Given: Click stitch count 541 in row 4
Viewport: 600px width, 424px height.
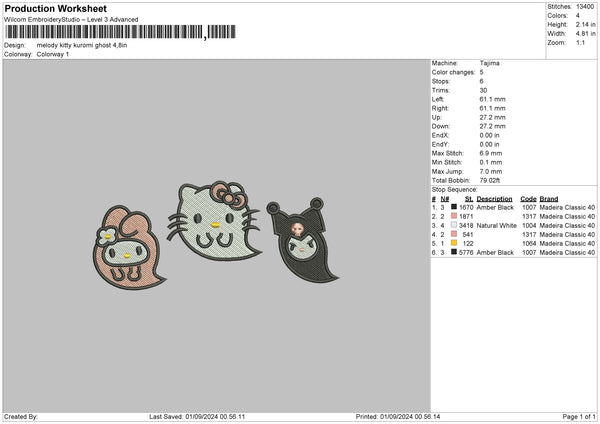Looking at the screenshot, I should pos(468,235).
